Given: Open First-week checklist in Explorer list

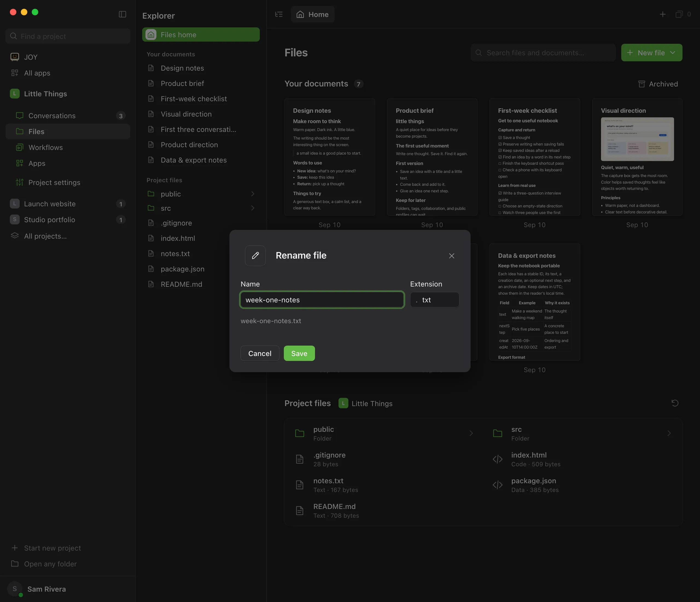Looking at the screenshot, I should coord(201,99).
